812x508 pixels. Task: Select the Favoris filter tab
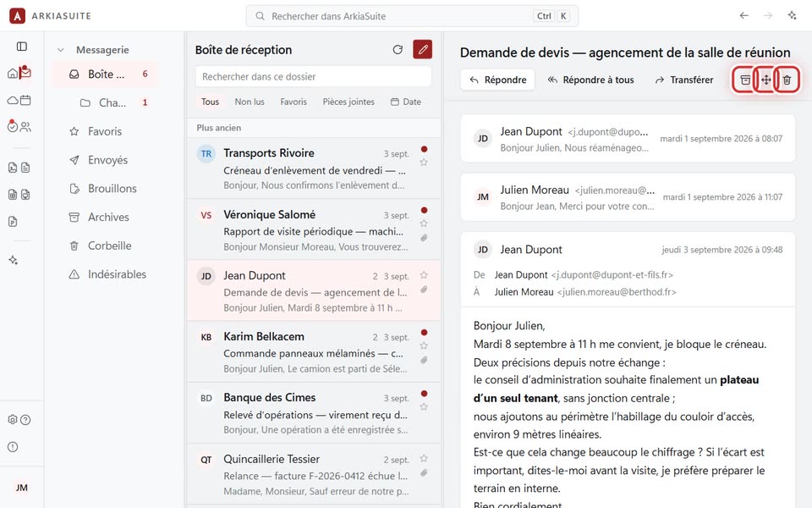click(294, 102)
